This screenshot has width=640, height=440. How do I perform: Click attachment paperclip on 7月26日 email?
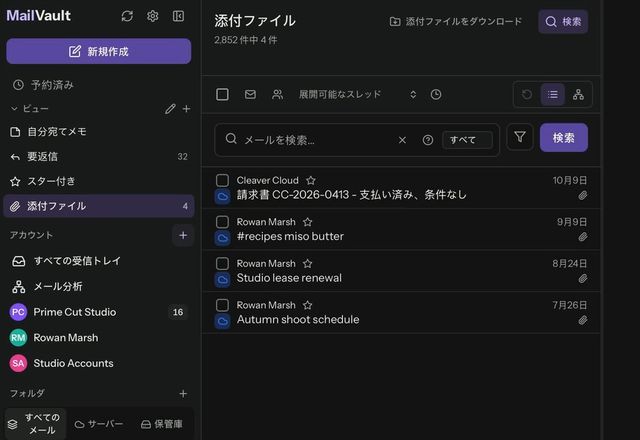583,320
